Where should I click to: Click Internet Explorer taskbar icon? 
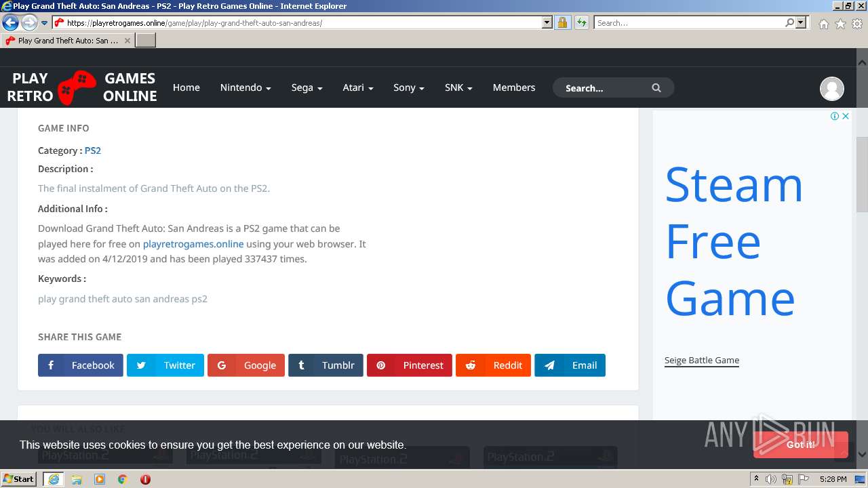54,479
